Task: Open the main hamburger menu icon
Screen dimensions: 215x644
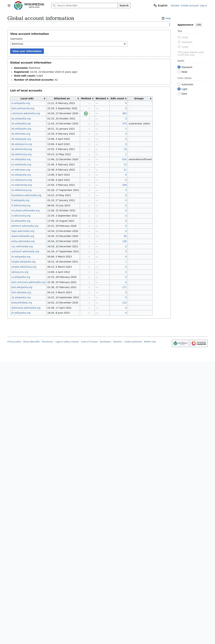Action: click(x=9, y=6)
